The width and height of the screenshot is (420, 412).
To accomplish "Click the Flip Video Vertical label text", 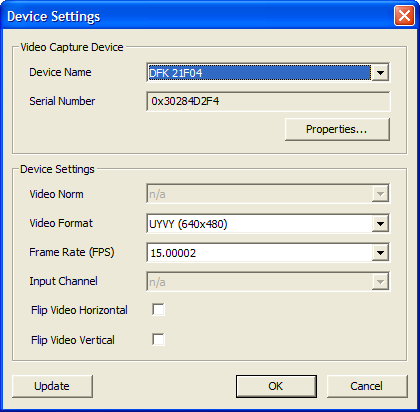I will (73, 340).
